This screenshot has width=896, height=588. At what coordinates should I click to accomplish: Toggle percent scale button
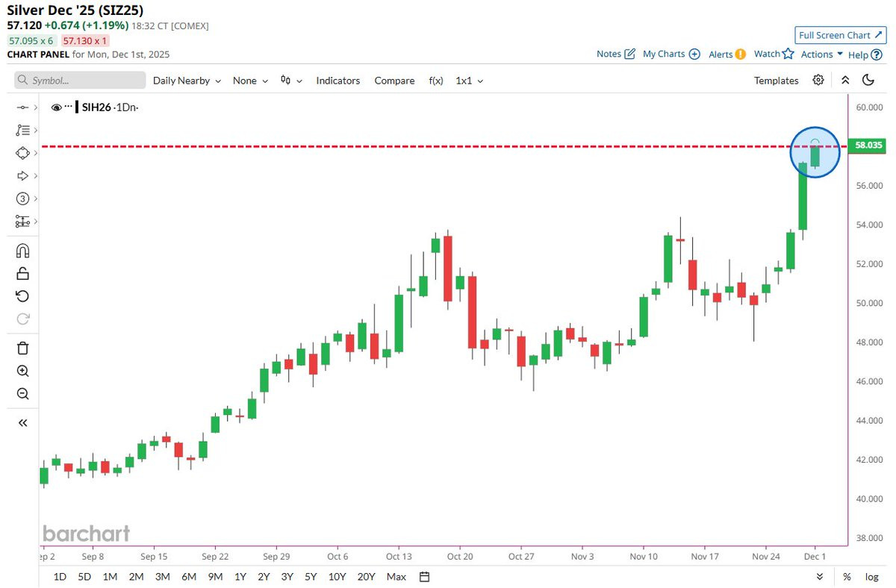[x=847, y=576]
